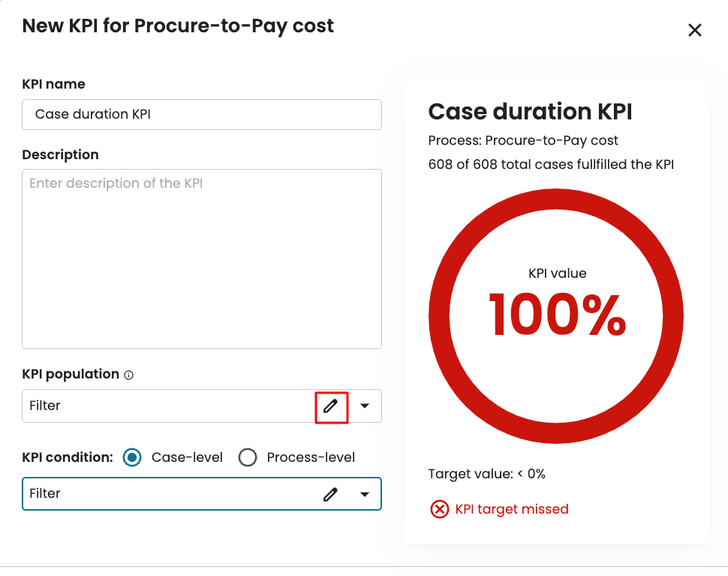Expand the KPI condition dropdown arrow
The height and width of the screenshot is (576, 728).
365,494
